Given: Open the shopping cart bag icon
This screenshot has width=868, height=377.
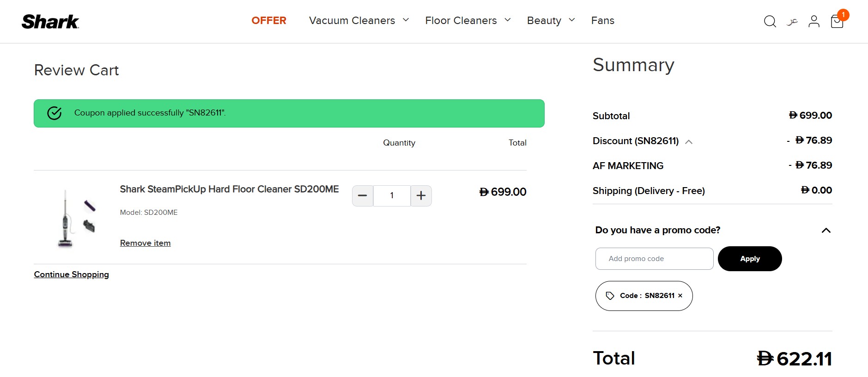Looking at the screenshot, I should tap(837, 21).
